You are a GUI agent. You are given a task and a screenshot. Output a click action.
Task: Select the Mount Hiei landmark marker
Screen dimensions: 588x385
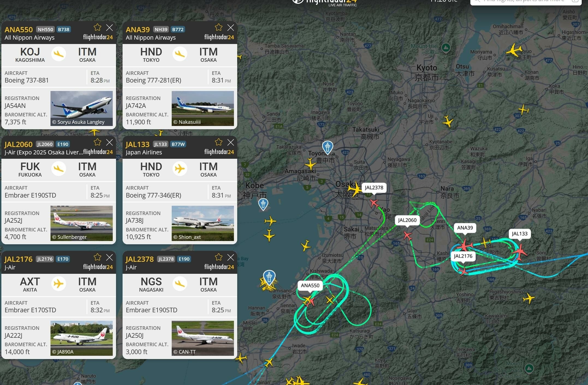[446, 48]
